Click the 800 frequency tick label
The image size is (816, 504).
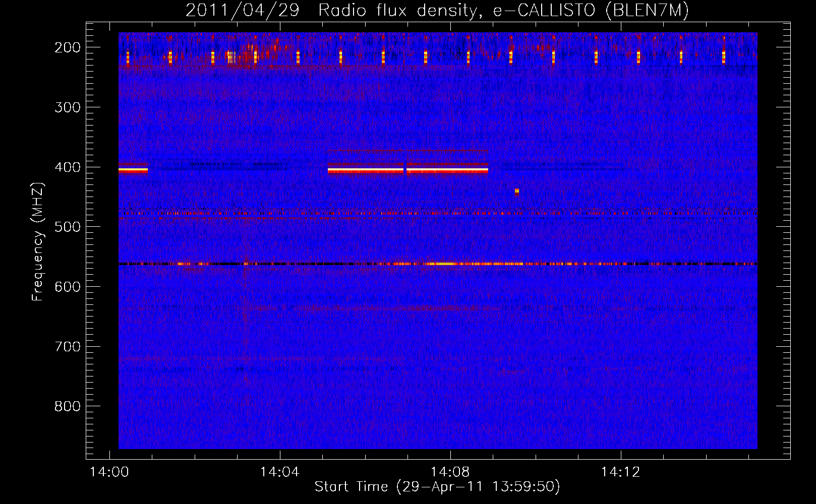68,406
